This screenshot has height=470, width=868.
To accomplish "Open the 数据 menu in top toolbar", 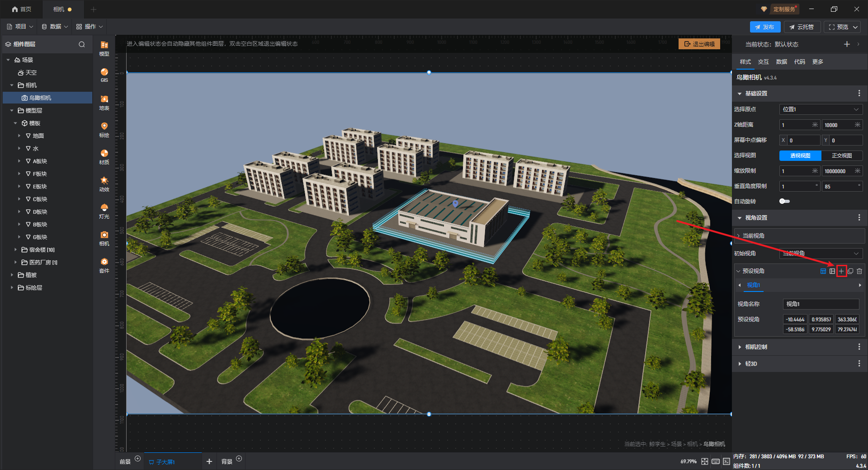I will (55, 27).
